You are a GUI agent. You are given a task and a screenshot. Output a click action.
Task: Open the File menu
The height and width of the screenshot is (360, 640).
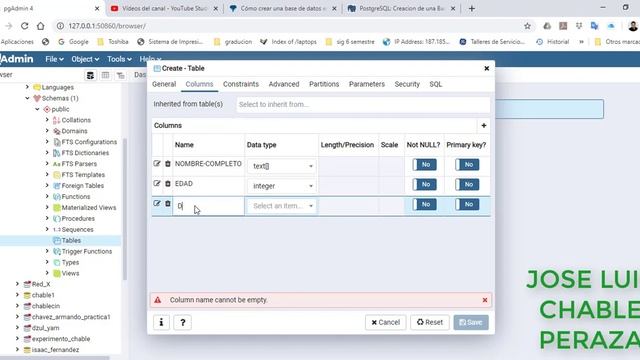pyautogui.click(x=54, y=59)
